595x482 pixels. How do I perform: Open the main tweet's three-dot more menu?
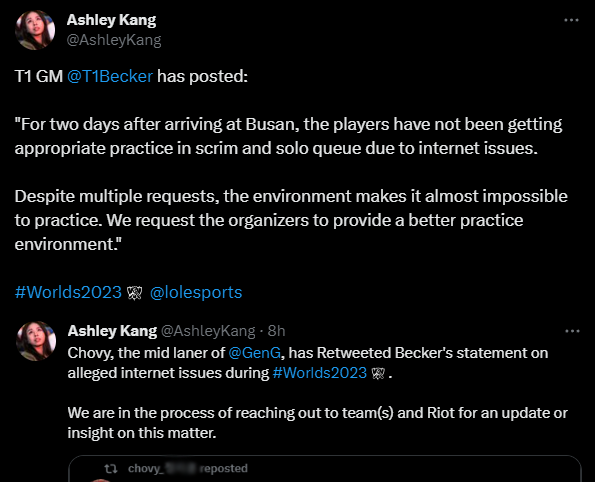pyautogui.click(x=571, y=20)
